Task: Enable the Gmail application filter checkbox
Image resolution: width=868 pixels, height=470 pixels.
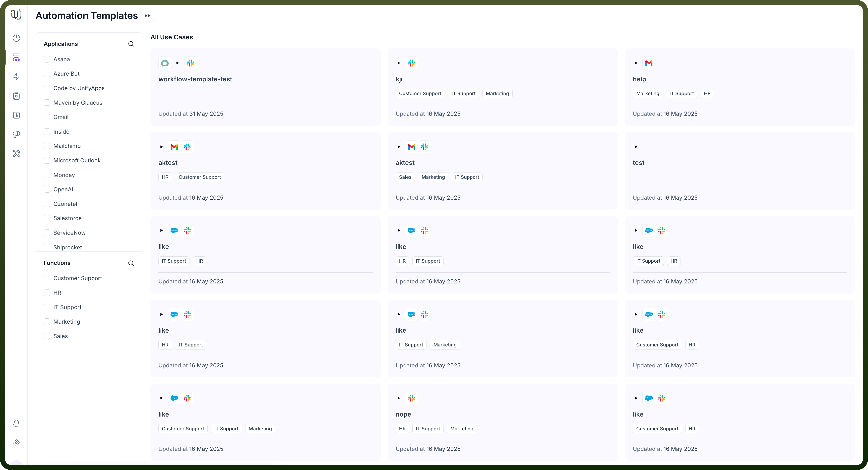Action: [47, 117]
